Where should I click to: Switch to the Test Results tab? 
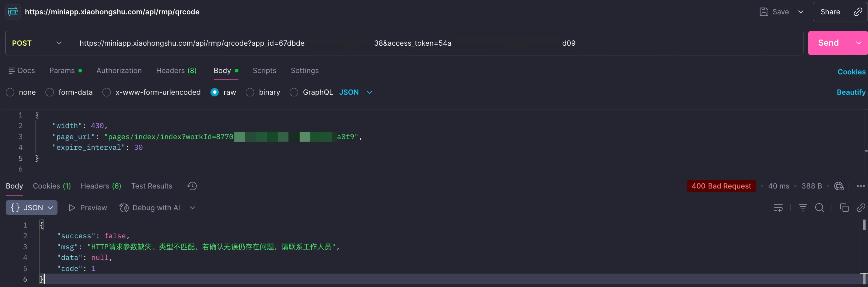tap(152, 186)
